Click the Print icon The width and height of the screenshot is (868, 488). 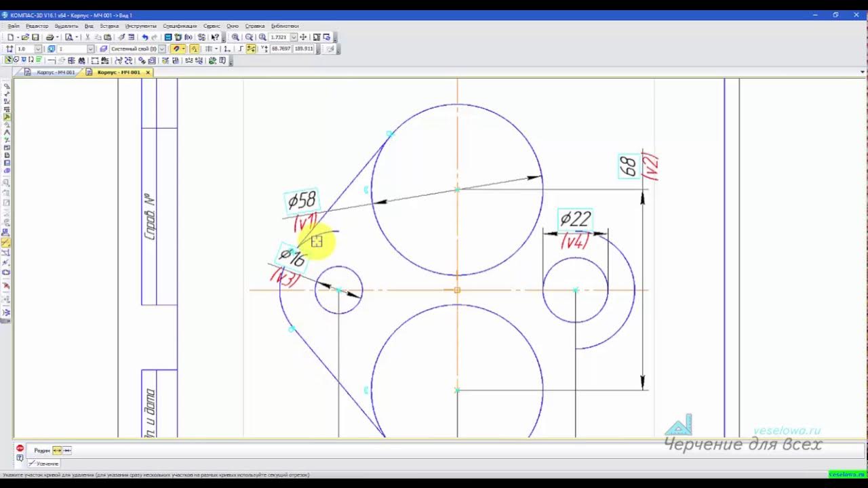tap(50, 37)
